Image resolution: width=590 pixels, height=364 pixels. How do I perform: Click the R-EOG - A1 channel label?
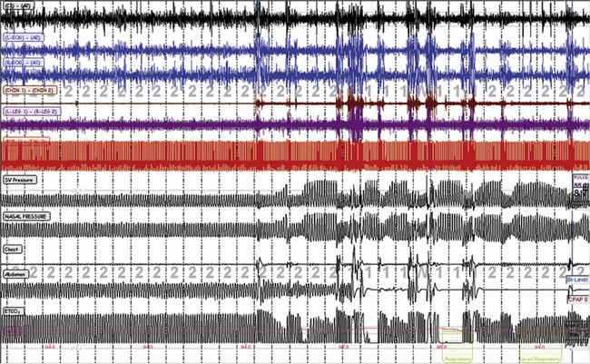pos(22,63)
